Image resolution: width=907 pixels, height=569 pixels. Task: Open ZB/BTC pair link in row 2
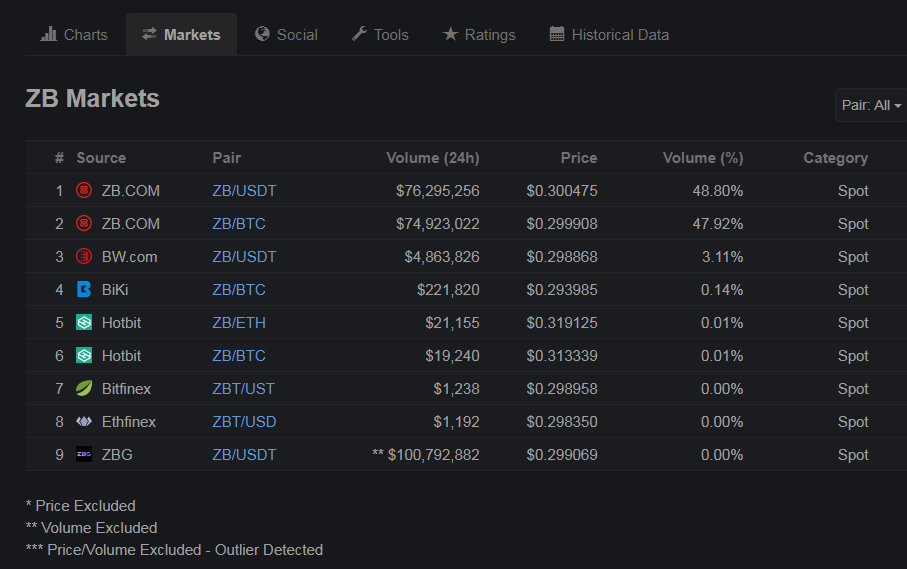coord(239,224)
